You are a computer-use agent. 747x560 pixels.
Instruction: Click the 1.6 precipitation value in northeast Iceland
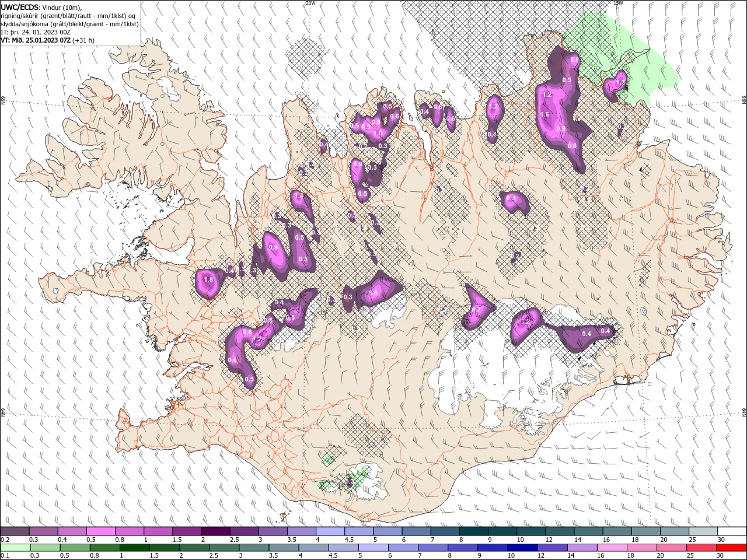544,115
